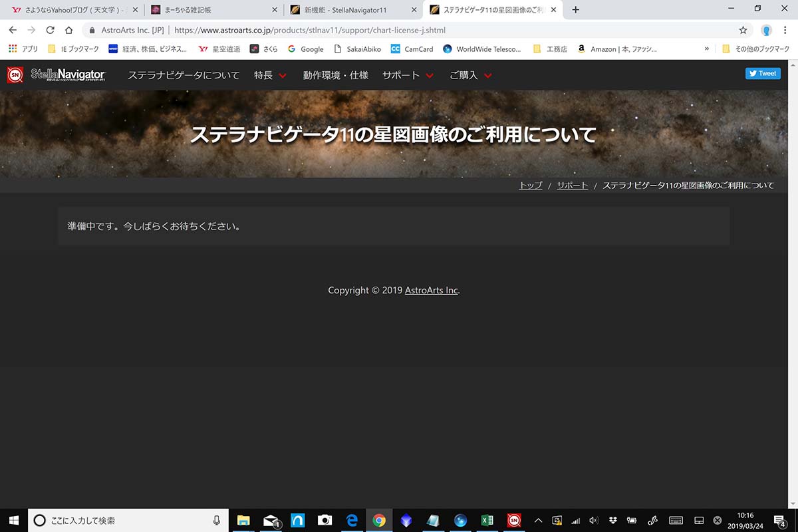Viewport: 798px width, 532px height.
Task: Expand the ご購入 dropdown menu
Action: click(471, 75)
